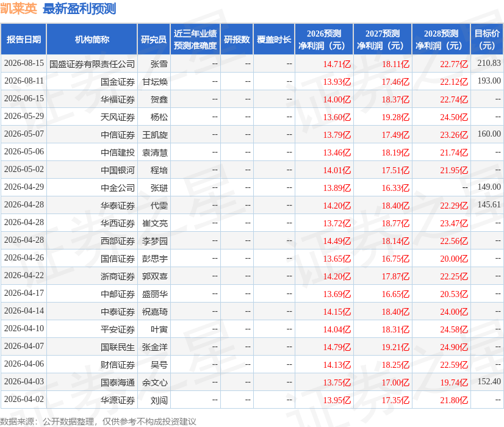The height and width of the screenshot is (427, 504).
Task: Select the 研究员 column header
Action: click(x=154, y=39)
